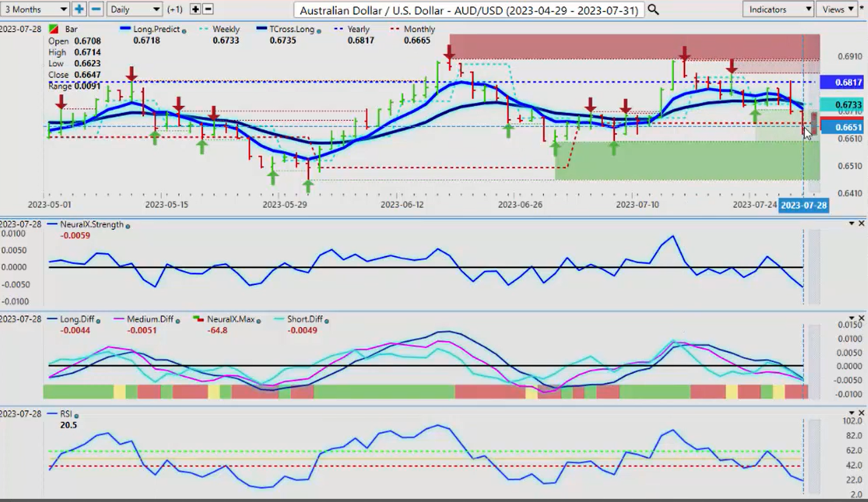Image resolution: width=868 pixels, height=502 pixels.
Task: Click the Long.Predict indicator settings dot
Action: (x=184, y=30)
